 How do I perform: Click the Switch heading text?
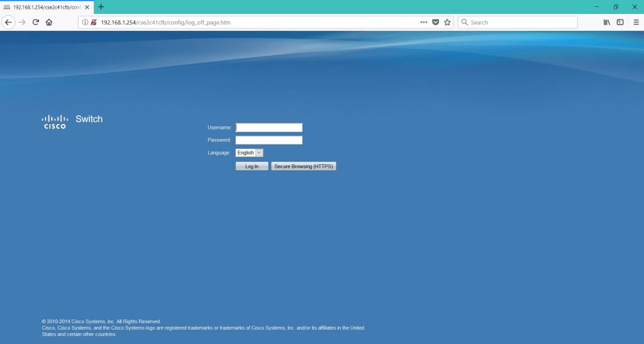89,119
